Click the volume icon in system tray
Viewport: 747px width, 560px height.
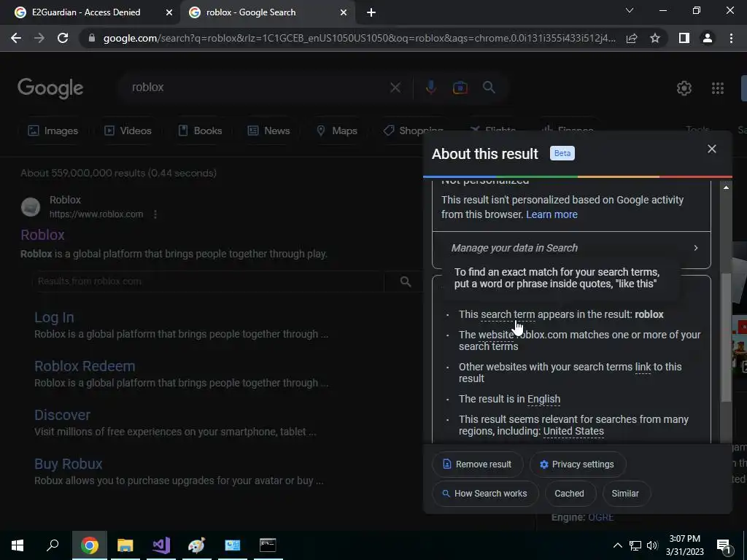[652, 545]
